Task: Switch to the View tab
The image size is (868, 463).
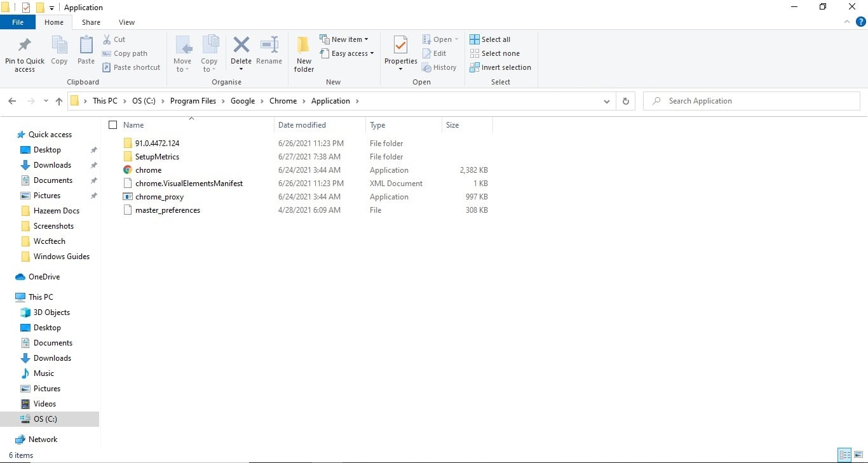Action: coord(127,22)
